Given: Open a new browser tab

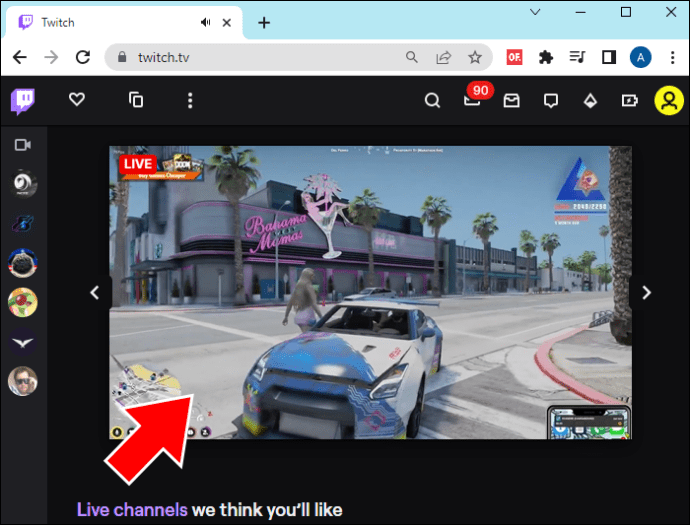Looking at the screenshot, I should tap(264, 22).
